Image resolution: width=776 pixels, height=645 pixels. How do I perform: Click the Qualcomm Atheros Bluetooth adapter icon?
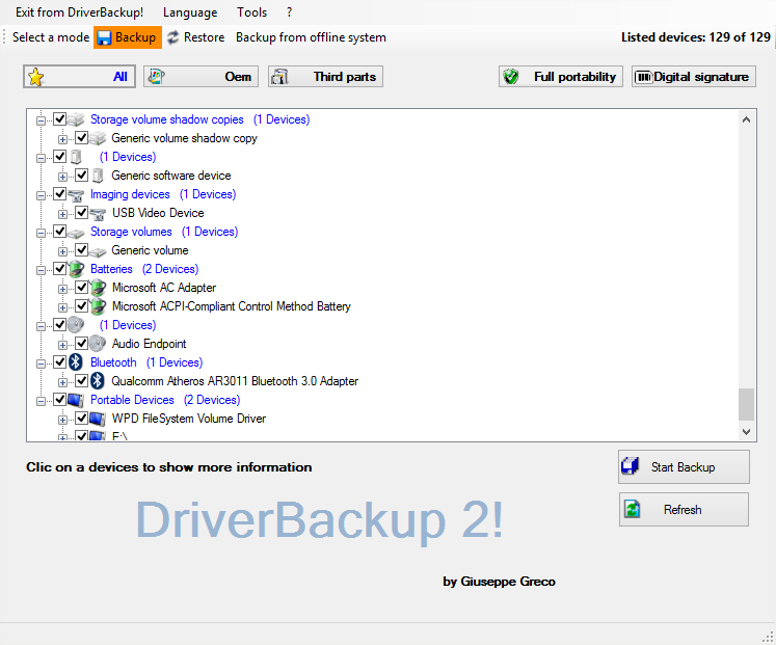[x=98, y=381]
